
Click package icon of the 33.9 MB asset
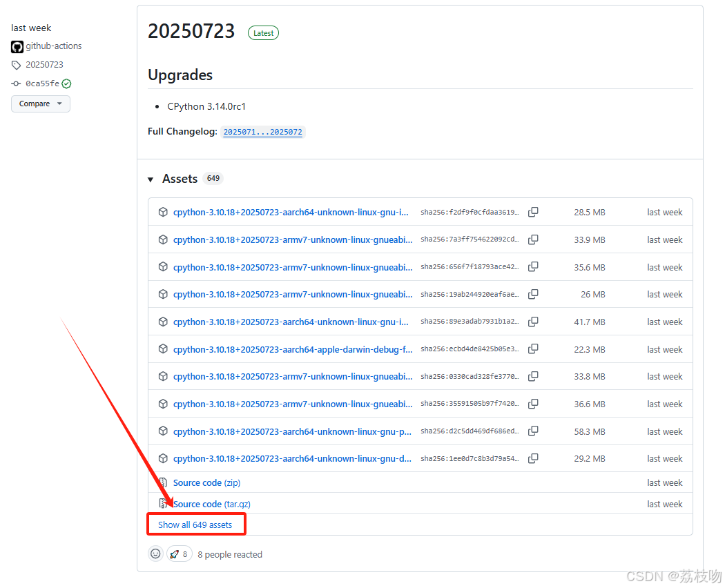(163, 239)
